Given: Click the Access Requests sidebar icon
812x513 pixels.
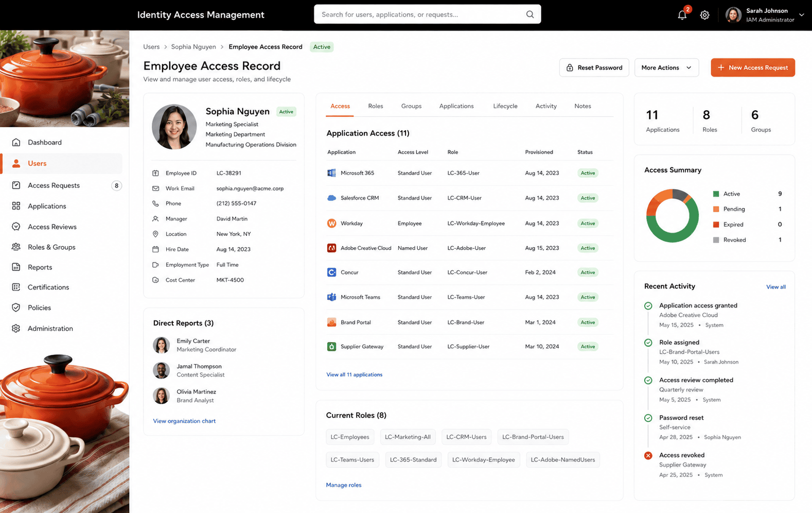Looking at the screenshot, I should 16,185.
